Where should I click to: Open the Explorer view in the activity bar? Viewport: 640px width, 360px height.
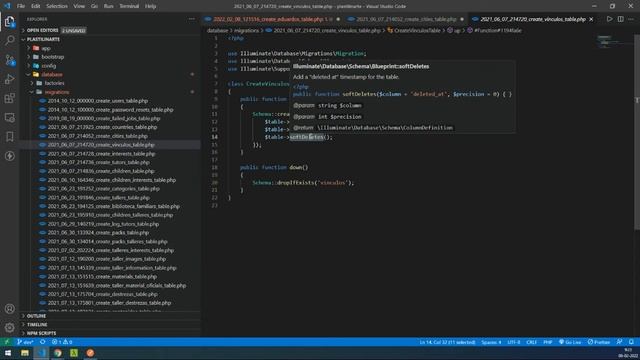[x=9, y=21]
